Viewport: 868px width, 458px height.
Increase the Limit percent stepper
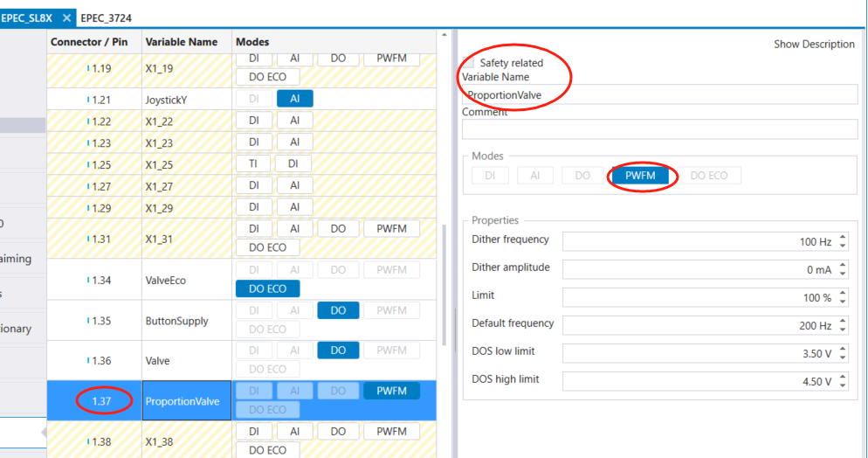coord(843,294)
